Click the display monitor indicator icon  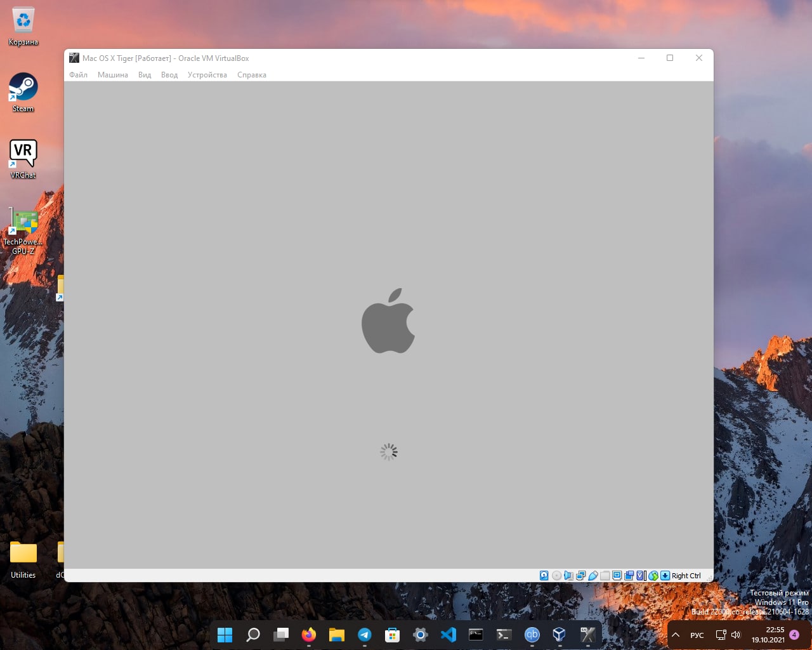pyautogui.click(x=617, y=576)
